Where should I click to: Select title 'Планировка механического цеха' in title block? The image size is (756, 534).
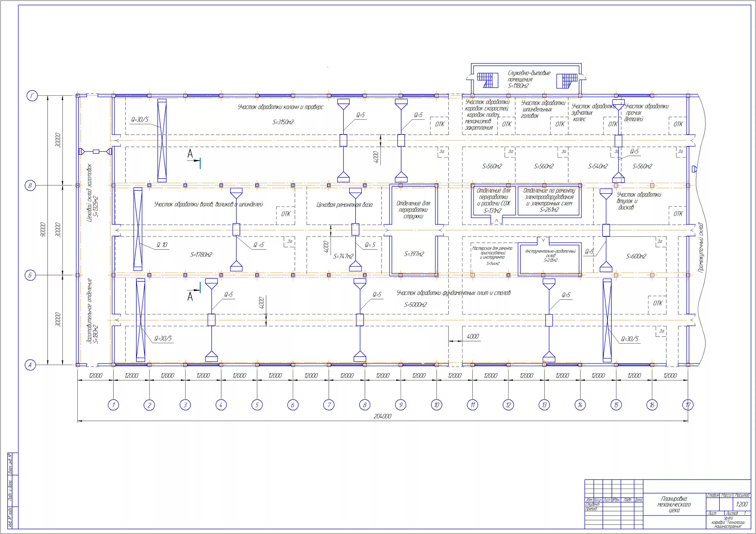674,504
